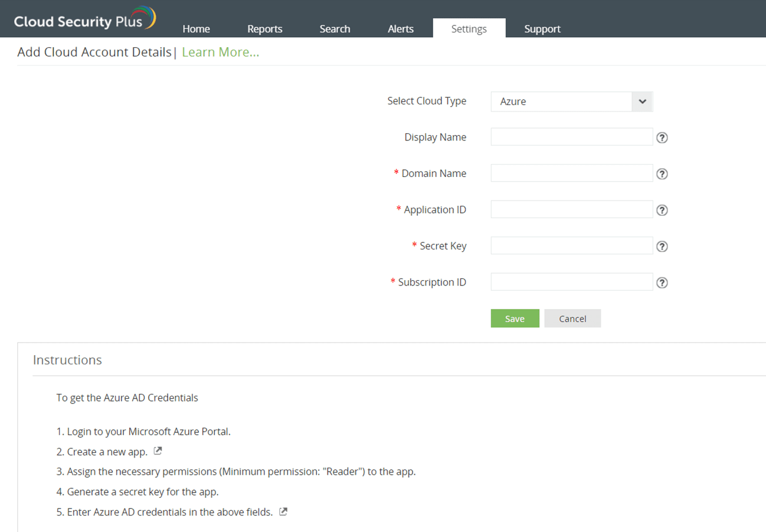766x532 pixels.
Task: Click the Cloud Security Plus logo
Action: (x=85, y=19)
